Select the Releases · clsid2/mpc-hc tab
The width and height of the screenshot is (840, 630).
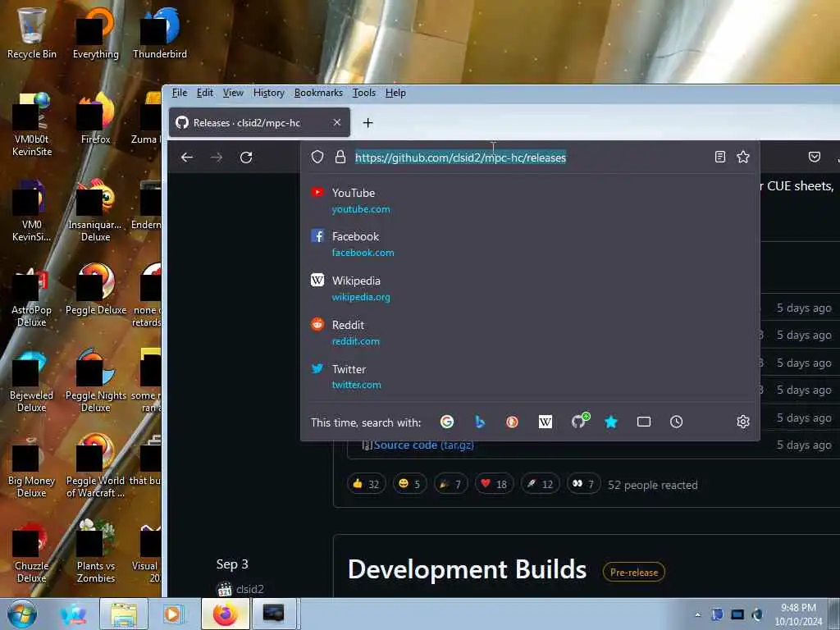260,123
